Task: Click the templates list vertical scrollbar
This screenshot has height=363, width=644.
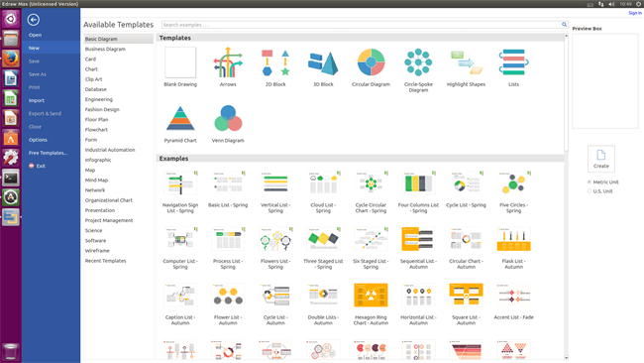Action: pyautogui.click(x=566, y=93)
